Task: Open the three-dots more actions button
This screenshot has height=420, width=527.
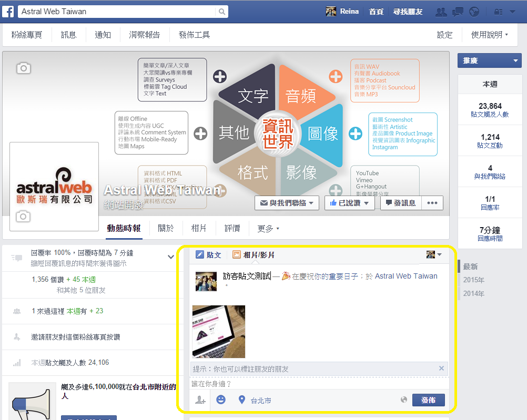Action: 432,203
